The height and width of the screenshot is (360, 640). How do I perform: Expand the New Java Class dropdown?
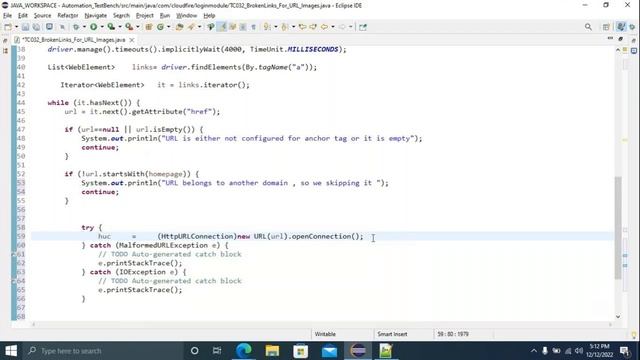(x=169, y=27)
